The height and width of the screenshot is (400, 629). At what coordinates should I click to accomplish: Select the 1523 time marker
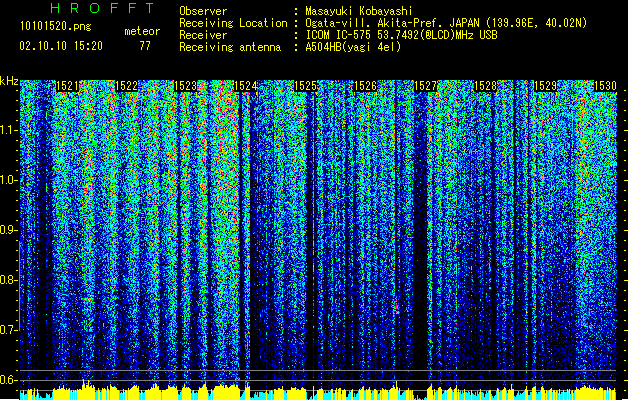pos(186,86)
